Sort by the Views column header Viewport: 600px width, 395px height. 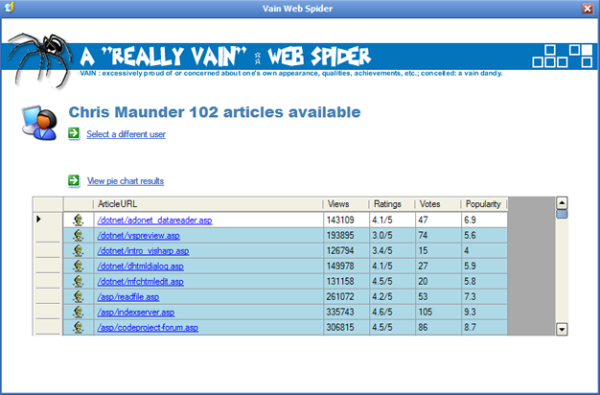coord(346,204)
